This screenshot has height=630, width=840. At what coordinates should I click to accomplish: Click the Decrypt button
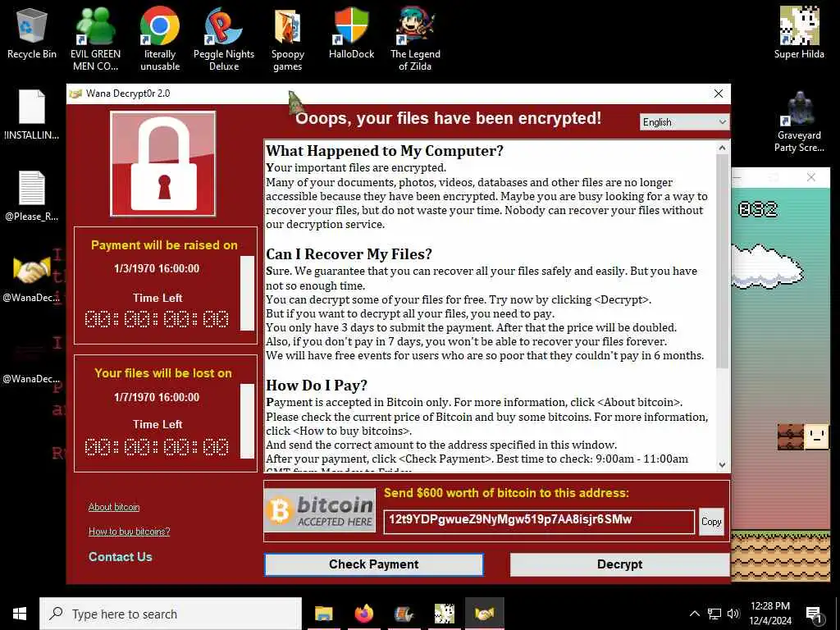620,564
